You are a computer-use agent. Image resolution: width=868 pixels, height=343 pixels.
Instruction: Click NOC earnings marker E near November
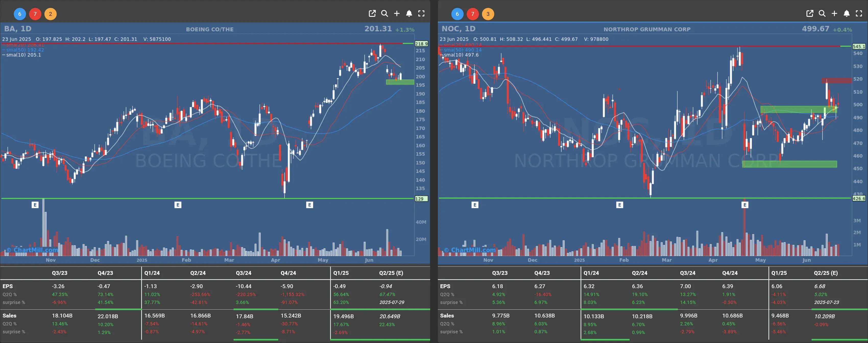click(475, 205)
